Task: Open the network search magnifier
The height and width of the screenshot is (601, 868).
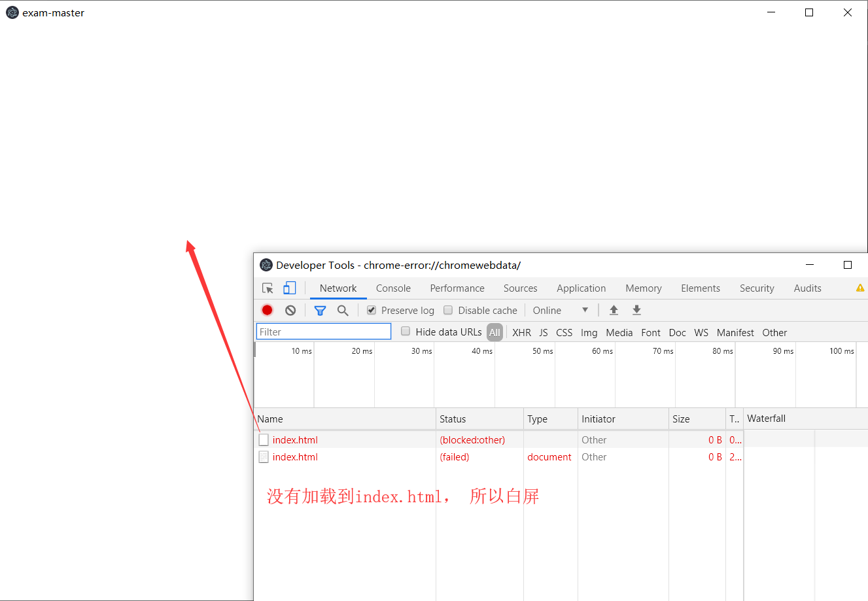Action: pos(343,310)
